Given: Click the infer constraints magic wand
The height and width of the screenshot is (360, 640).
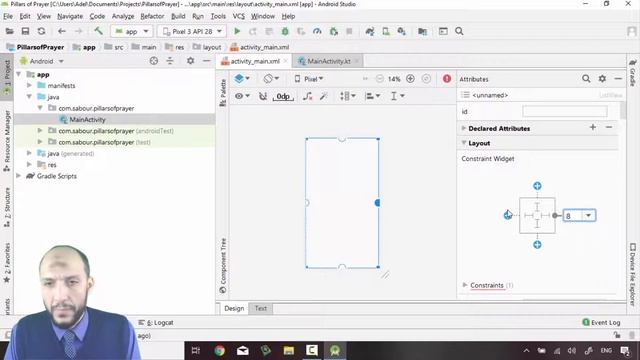Looking at the screenshot, I should tap(324, 96).
